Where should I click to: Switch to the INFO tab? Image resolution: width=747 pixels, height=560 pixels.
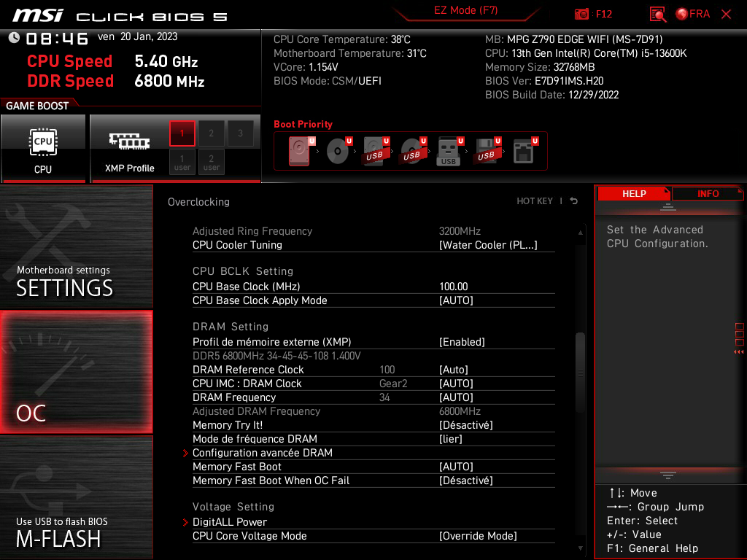[x=708, y=194]
